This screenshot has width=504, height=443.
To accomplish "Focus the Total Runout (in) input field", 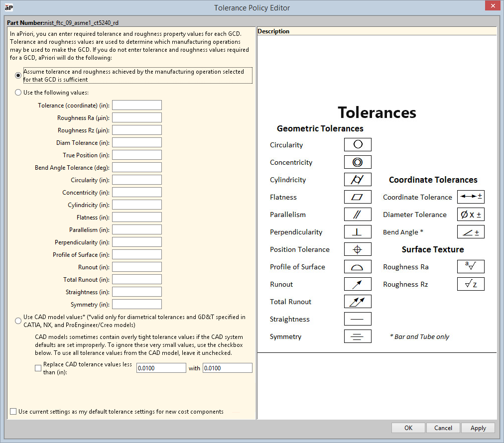I will pos(137,279).
